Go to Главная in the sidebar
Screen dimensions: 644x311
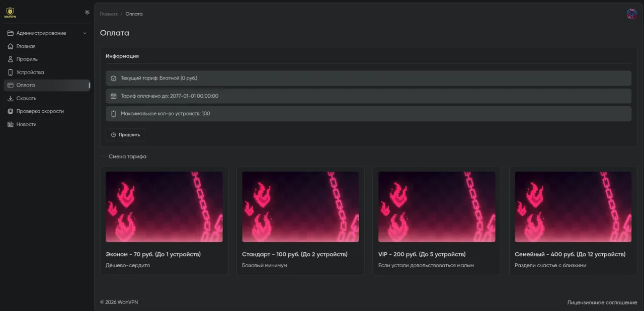pos(47,46)
